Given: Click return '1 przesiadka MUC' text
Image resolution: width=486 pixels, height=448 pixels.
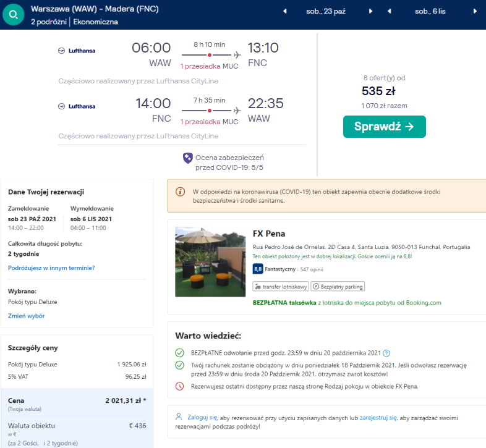Looking at the screenshot, I should click(x=209, y=122).
